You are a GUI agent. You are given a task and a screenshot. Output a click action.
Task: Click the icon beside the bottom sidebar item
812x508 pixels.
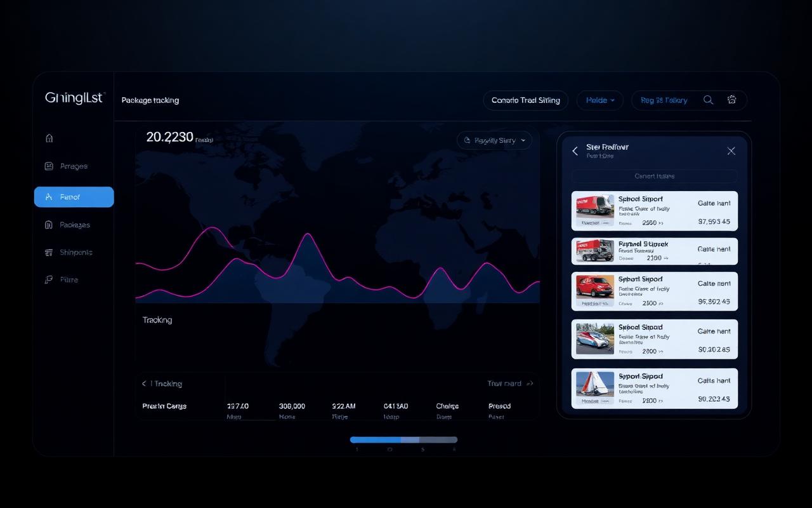49,279
